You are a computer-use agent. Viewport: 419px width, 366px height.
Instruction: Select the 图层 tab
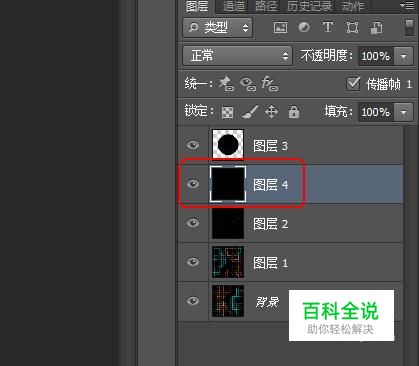197,6
